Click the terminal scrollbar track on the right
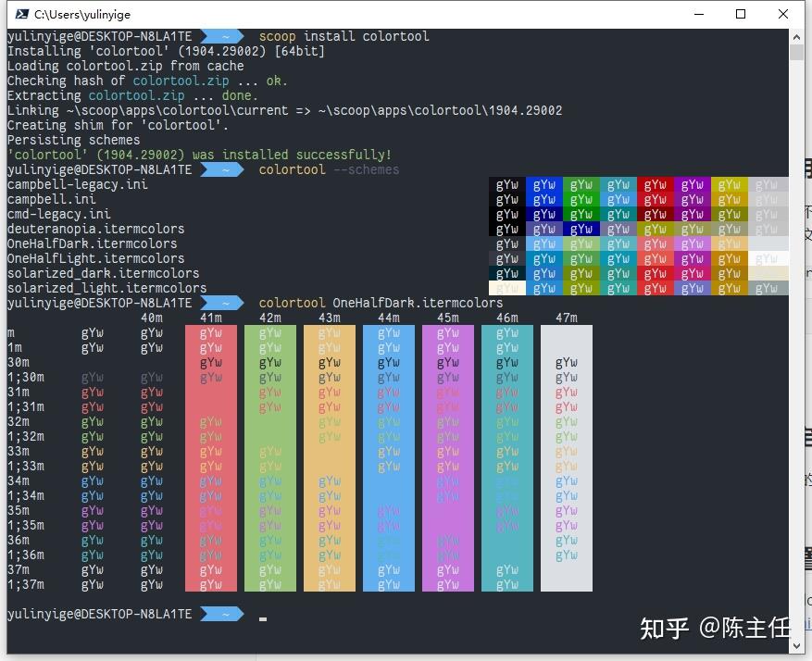Viewport: 812px width, 661px height. click(793, 370)
